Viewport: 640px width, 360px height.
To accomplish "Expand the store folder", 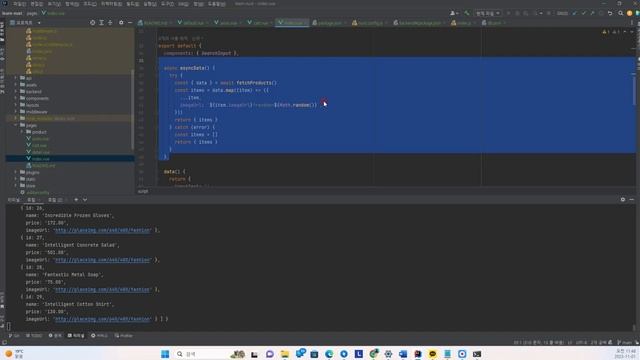I will [16, 186].
